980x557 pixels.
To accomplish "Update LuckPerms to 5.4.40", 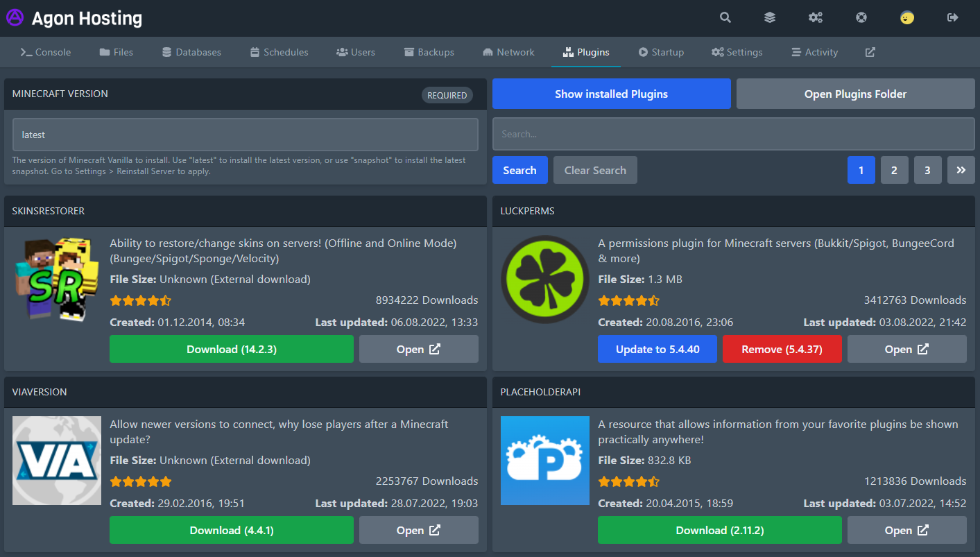I will pos(657,349).
